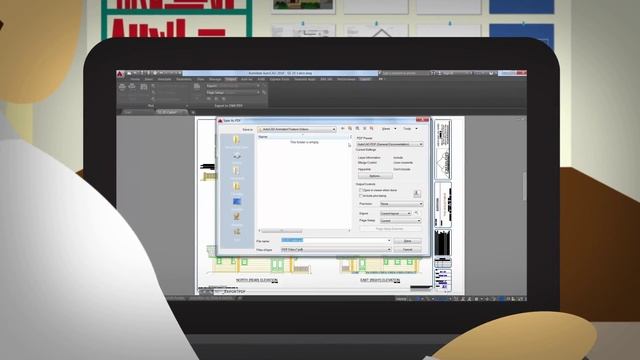Click new drawing tab plus button
This screenshot has height=360, width=640.
193,112
